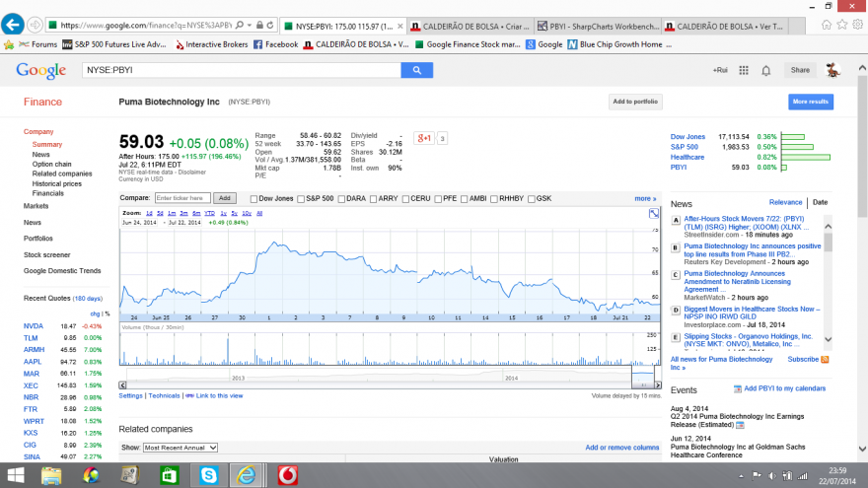Viewport: 868px width, 488px height.
Task: Open the Most Recent Annual dropdown
Action: 181,448
